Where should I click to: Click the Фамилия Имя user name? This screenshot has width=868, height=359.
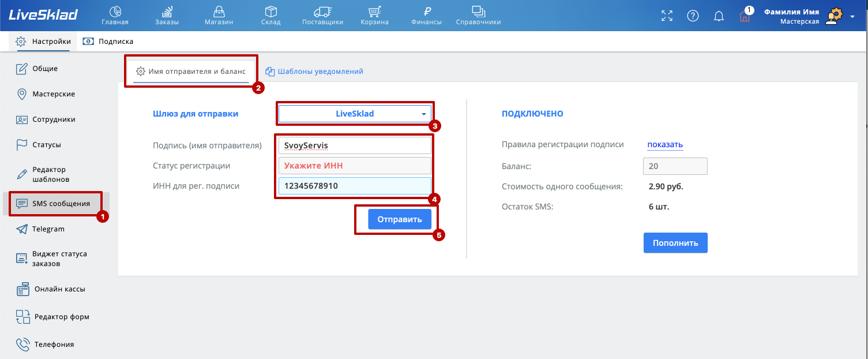[x=791, y=12]
